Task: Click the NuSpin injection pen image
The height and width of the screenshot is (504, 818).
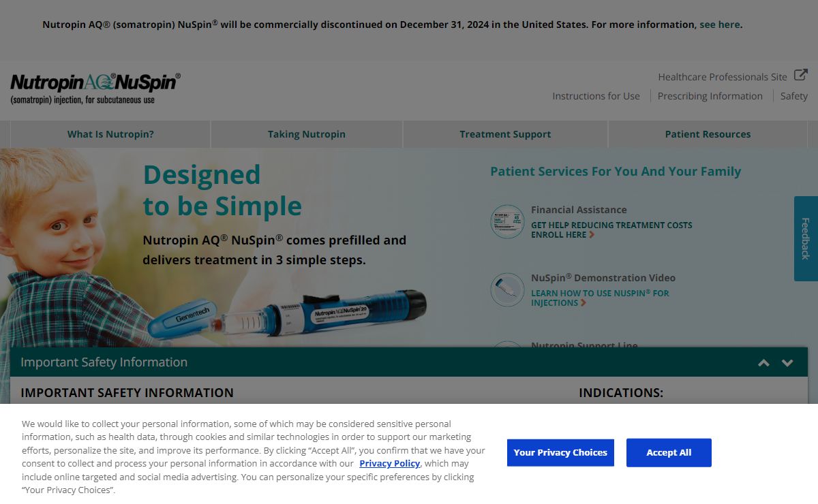Action: (288, 313)
